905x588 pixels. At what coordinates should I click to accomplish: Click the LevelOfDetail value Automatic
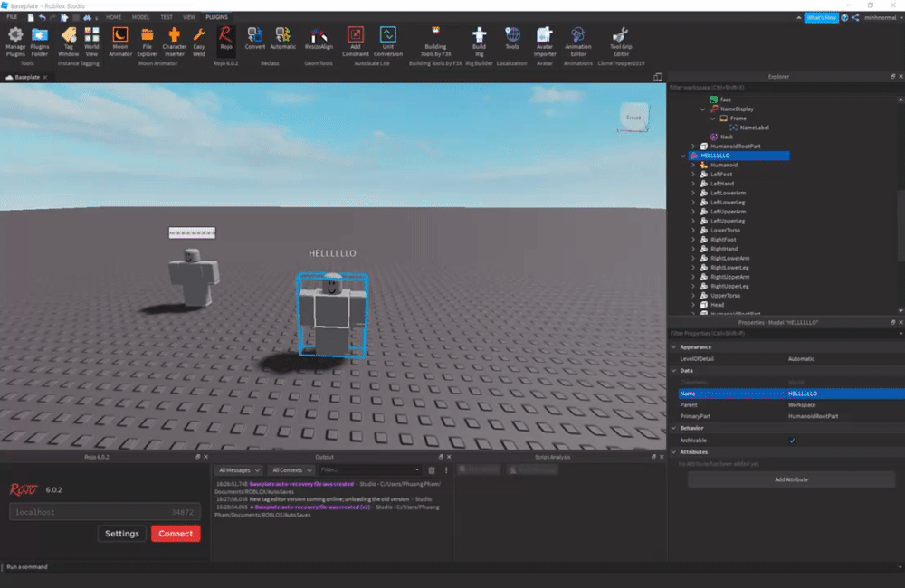(x=801, y=359)
